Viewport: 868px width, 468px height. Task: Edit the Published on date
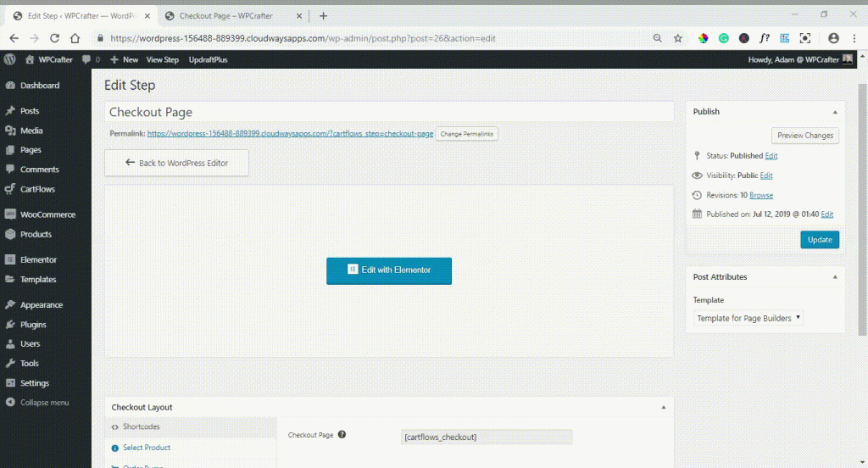827,214
